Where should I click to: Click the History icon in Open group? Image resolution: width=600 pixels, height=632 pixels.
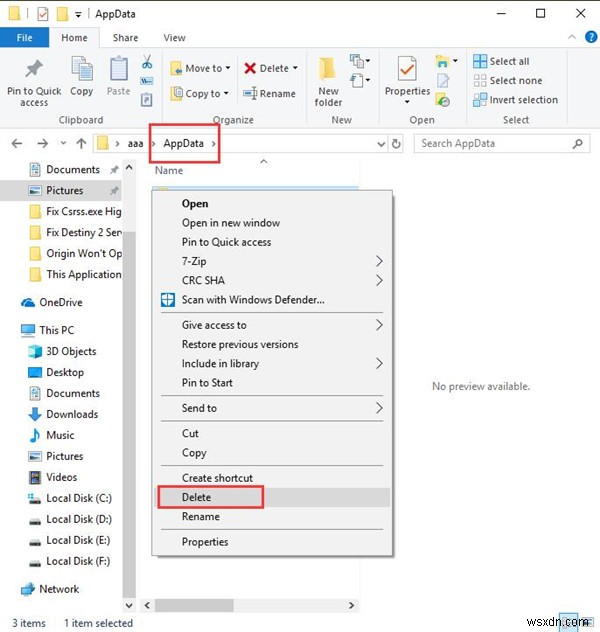tap(443, 100)
